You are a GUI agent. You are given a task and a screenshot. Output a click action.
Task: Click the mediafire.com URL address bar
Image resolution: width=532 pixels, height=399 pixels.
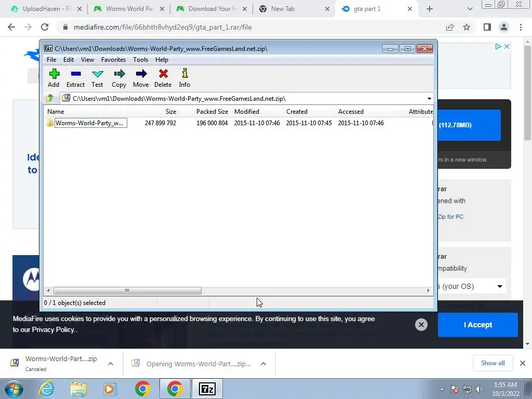tap(163, 27)
